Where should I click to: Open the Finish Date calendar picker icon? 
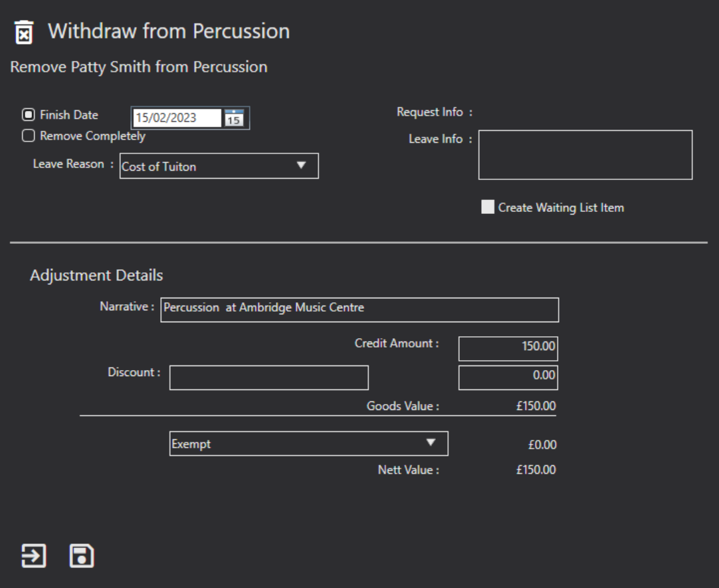pos(234,118)
